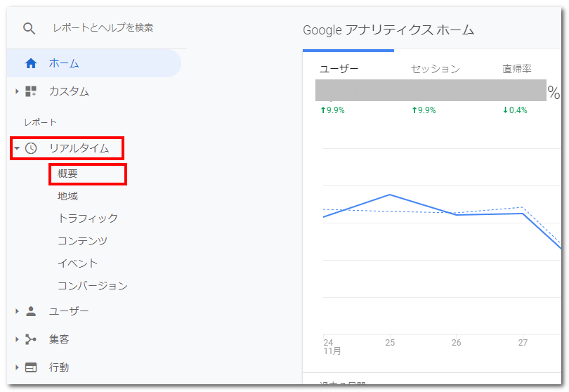Click the 集客 acquisition icon
This screenshot has height=392, width=569.
[x=30, y=339]
